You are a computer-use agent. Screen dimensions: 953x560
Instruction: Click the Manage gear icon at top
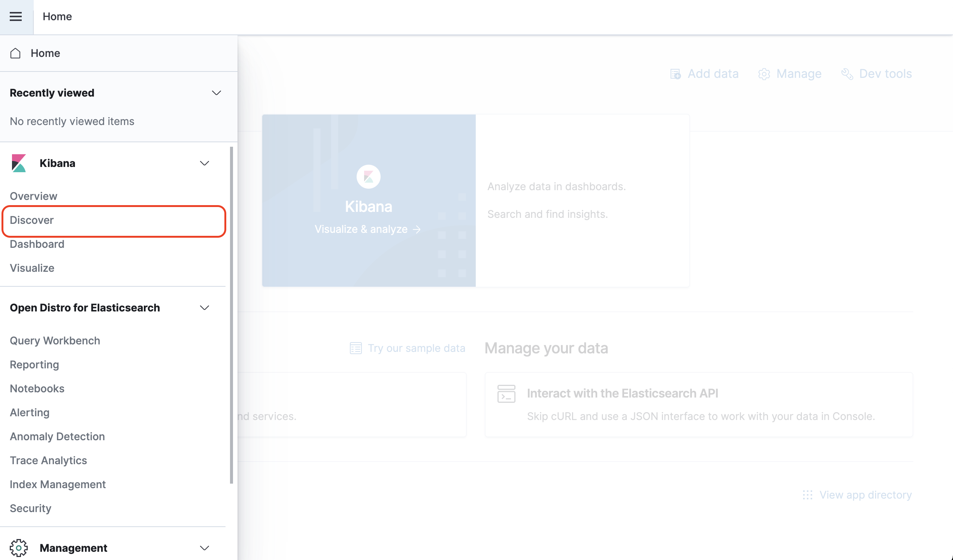click(764, 74)
